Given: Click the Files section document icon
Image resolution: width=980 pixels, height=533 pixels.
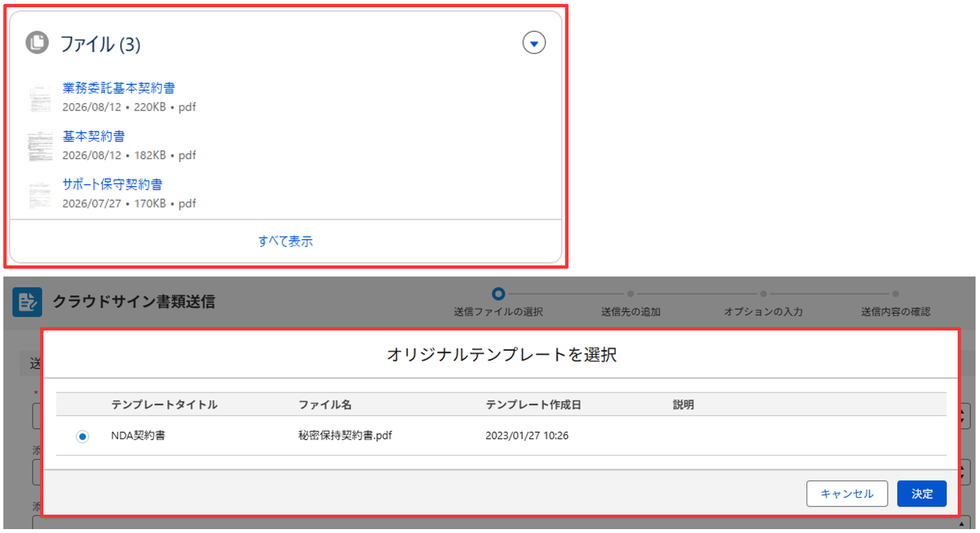Looking at the screenshot, I should (37, 42).
